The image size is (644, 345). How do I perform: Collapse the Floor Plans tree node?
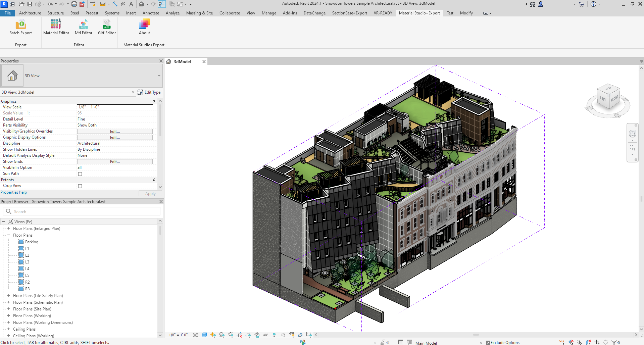[x=9, y=235]
